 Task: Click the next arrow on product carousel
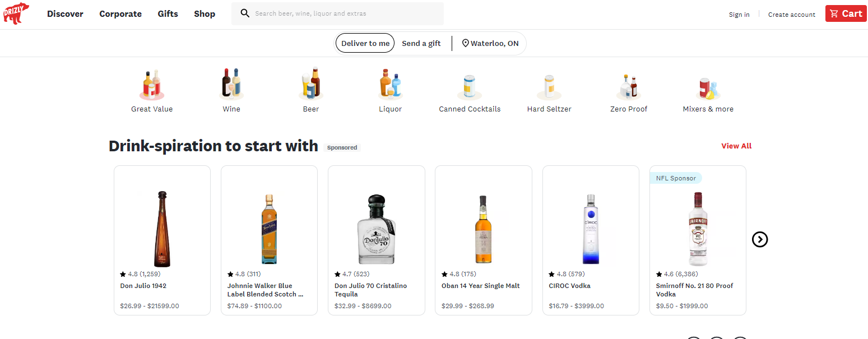coord(760,239)
